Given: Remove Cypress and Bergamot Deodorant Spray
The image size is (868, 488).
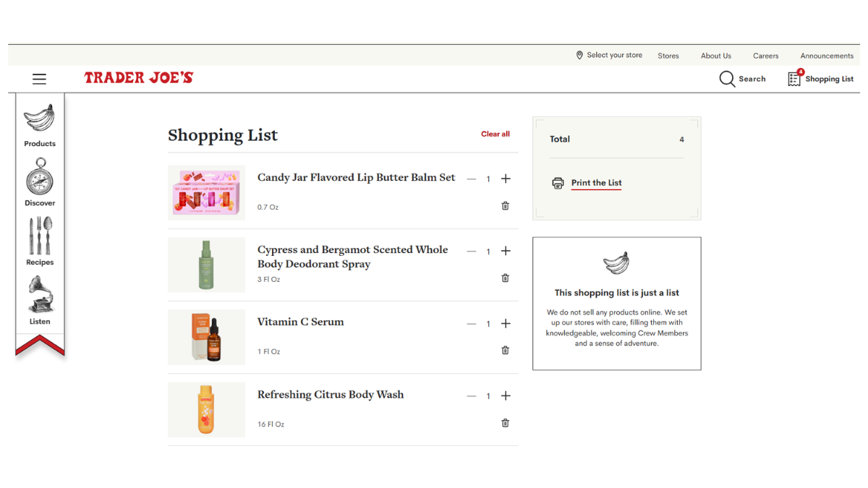Looking at the screenshot, I should 506,278.
